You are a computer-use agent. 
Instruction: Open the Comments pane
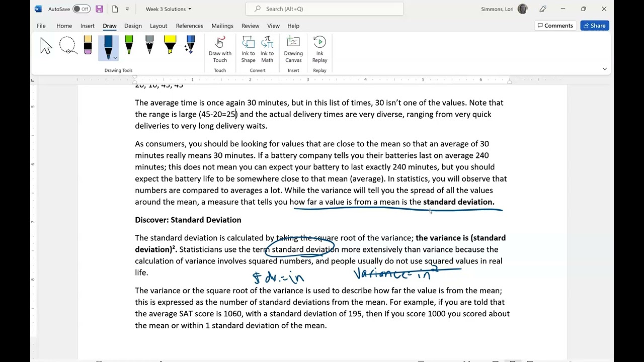point(555,26)
